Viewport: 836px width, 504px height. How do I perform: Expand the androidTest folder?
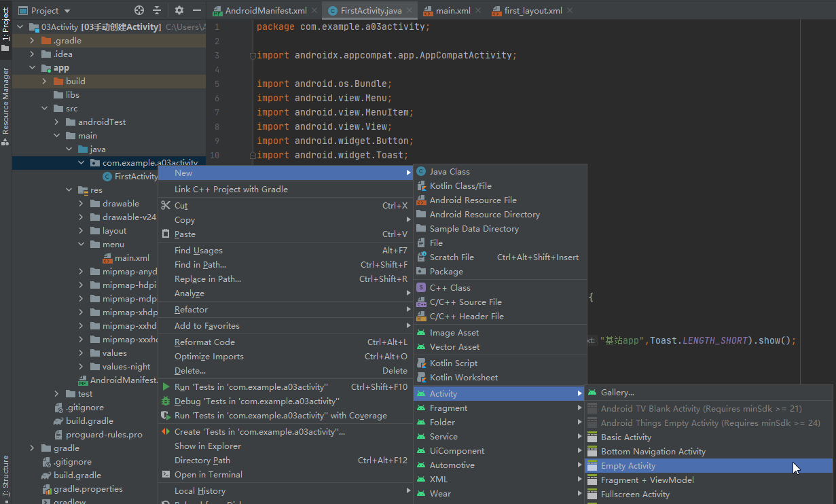pyautogui.click(x=56, y=122)
